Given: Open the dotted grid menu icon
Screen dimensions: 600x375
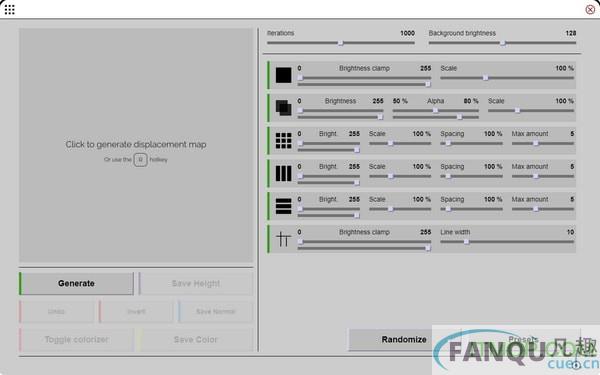Looking at the screenshot, I should [x=10, y=10].
